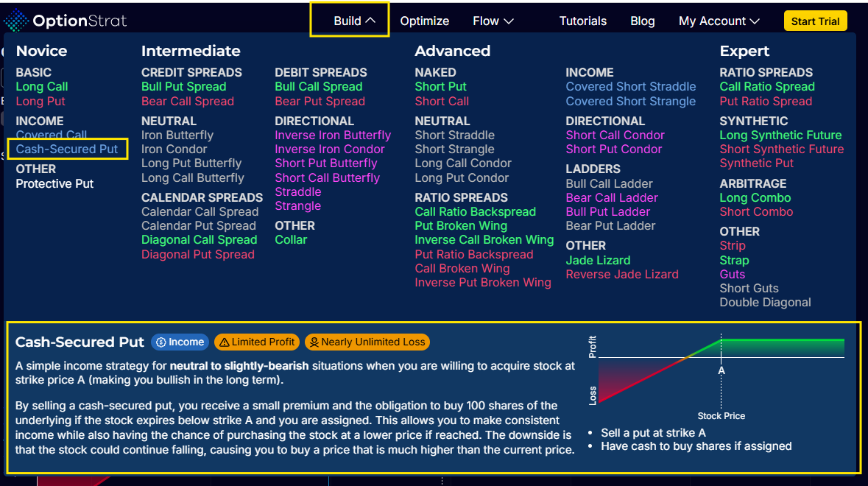The height and width of the screenshot is (486, 868).
Task: Select Put Broken Wing
Action: [x=461, y=226]
